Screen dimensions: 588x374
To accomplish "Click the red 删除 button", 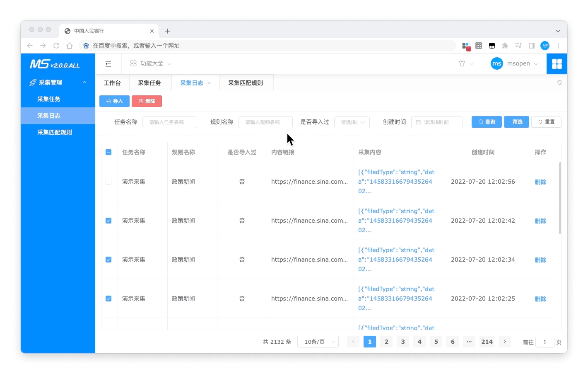I will click(x=147, y=101).
